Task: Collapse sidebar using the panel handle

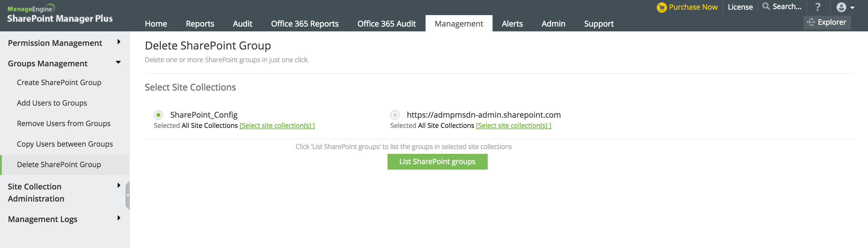Action: (x=128, y=195)
